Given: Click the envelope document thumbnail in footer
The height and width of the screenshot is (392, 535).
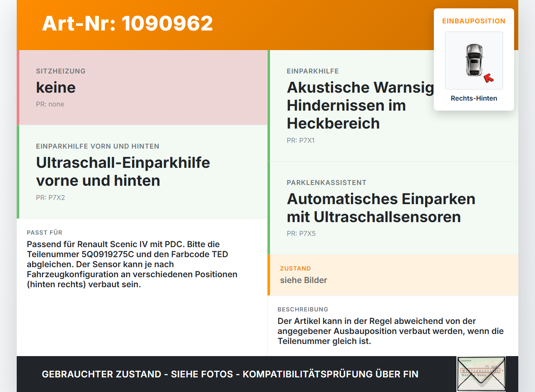Looking at the screenshot, I should 481,374.
